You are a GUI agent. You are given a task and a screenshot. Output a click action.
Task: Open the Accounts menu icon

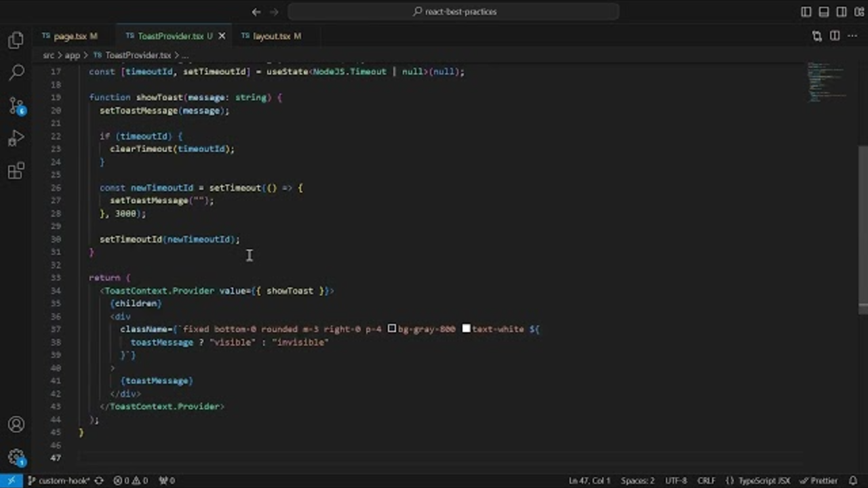pyautogui.click(x=16, y=425)
